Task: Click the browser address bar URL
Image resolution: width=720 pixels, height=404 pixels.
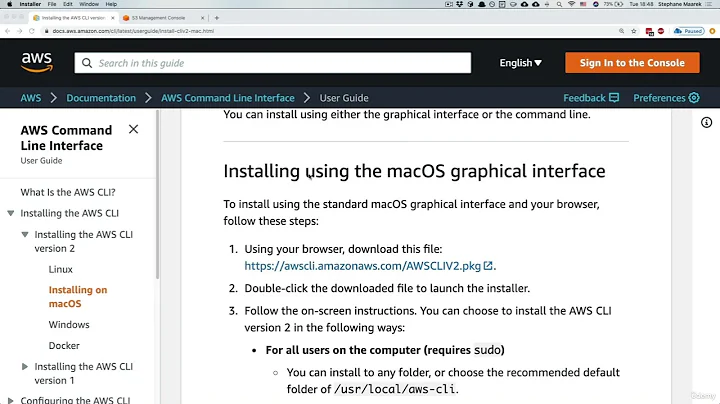Action: (133, 31)
